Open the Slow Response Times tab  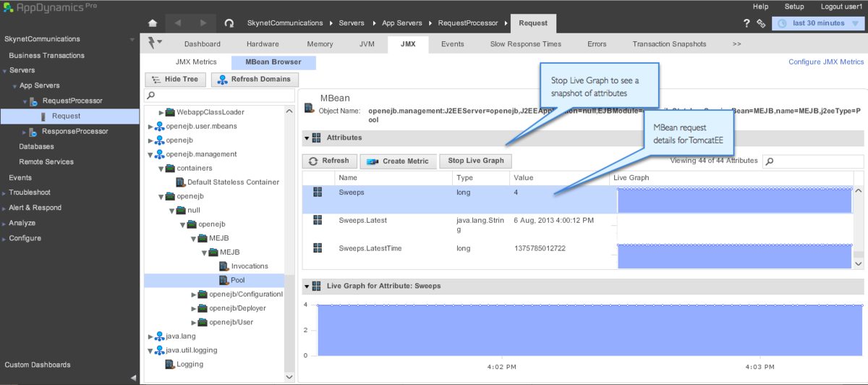click(x=525, y=44)
